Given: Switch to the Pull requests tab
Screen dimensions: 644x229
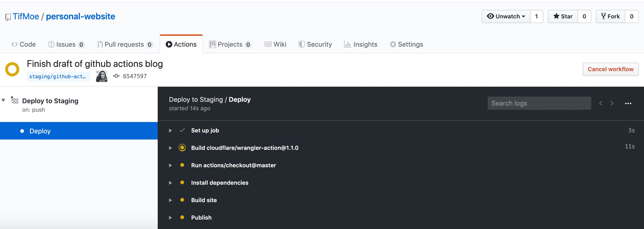Looking at the screenshot, I should click(124, 44).
